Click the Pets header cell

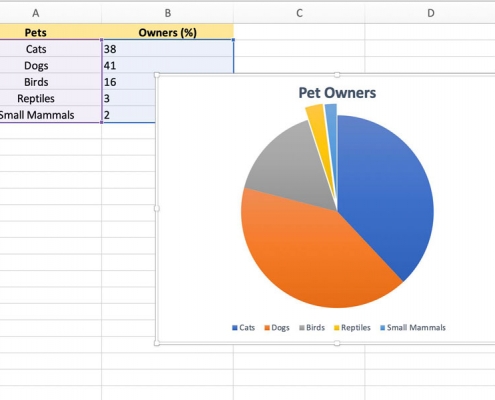35,32
